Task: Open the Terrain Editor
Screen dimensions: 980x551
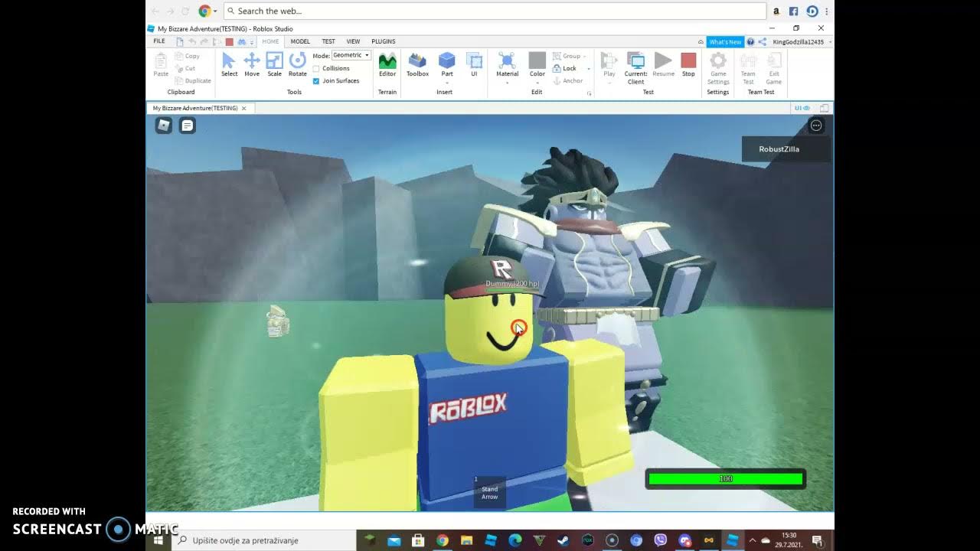Action: click(x=387, y=64)
